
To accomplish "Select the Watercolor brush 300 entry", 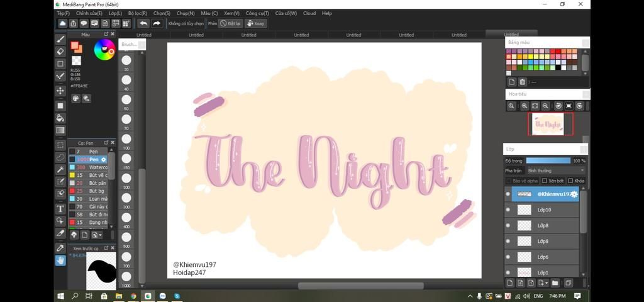I will (x=88, y=167).
